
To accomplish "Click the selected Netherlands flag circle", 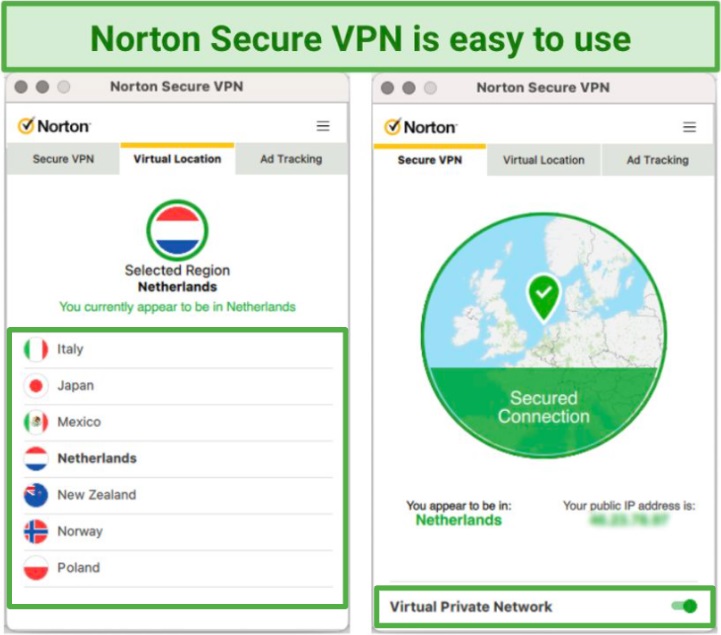I will click(x=177, y=230).
